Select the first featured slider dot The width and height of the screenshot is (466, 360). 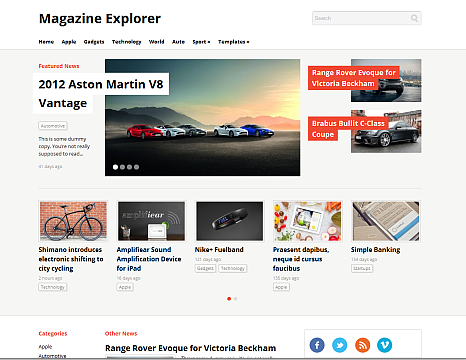(x=115, y=167)
